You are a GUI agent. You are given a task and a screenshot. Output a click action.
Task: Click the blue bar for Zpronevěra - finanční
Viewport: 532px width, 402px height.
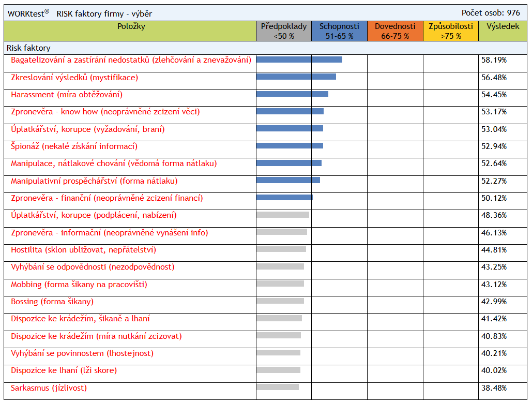pyautogui.click(x=284, y=197)
